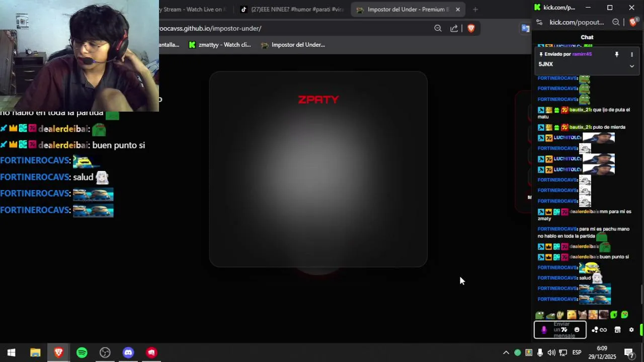644x362 pixels.
Task: Open a new browser tab with plus button
Action: click(x=475, y=9)
